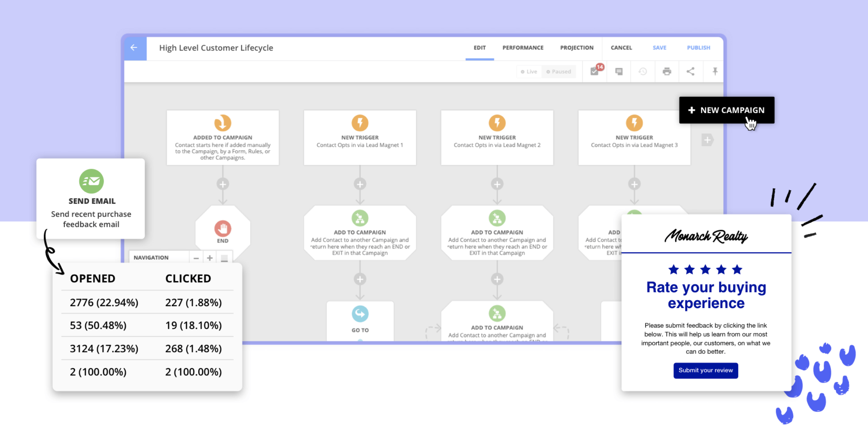
Task: Switch campaign status to Paused
Action: pyautogui.click(x=558, y=72)
